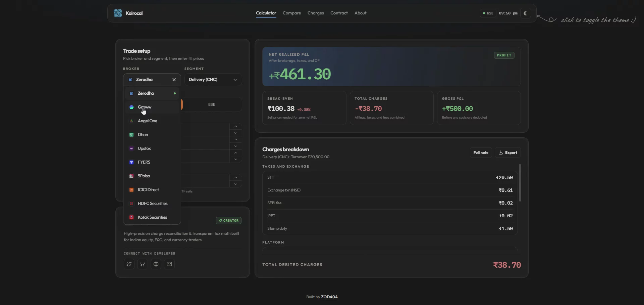Open developer's website globe icon
Viewport: 644px width, 305px height.
pyautogui.click(x=156, y=264)
